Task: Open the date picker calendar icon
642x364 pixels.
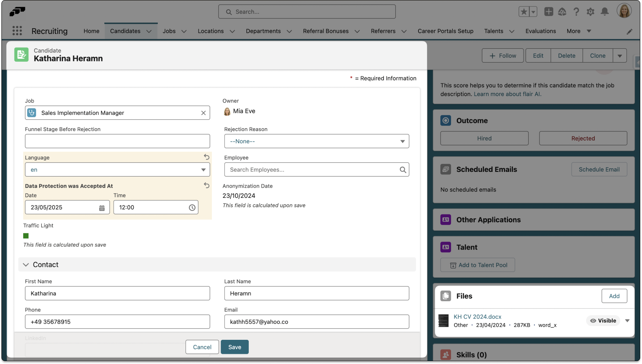Action: click(x=102, y=208)
